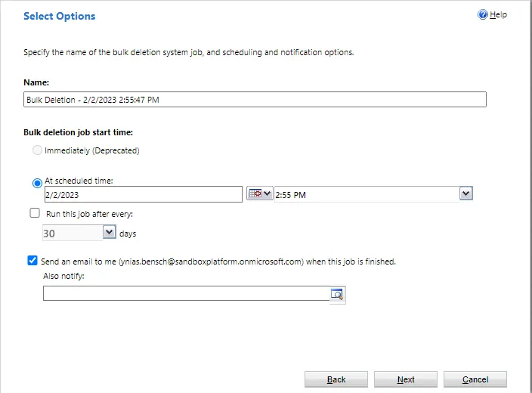Uncheck the Send an email to me checkbox
The image size is (532, 393).
point(32,261)
